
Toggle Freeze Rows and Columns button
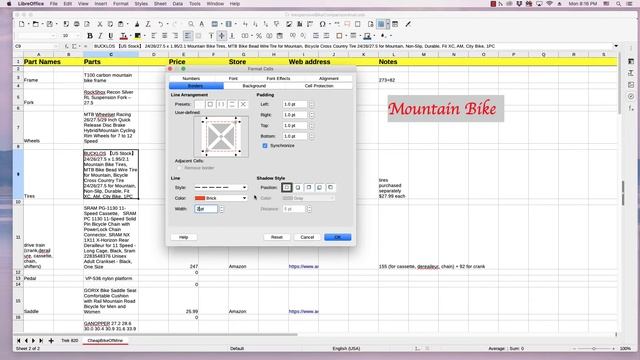[381, 24]
